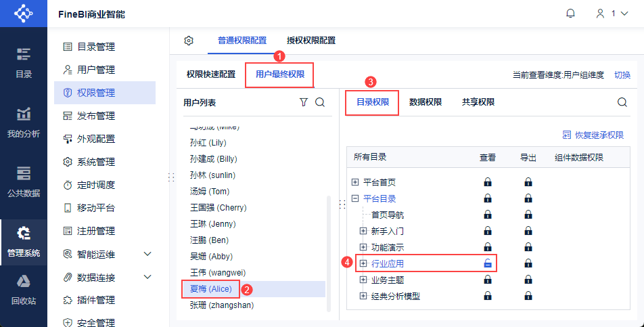The height and width of the screenshot is (327, 644).
Task: Open 回收站 in the left sidebar
Action: 24,288
